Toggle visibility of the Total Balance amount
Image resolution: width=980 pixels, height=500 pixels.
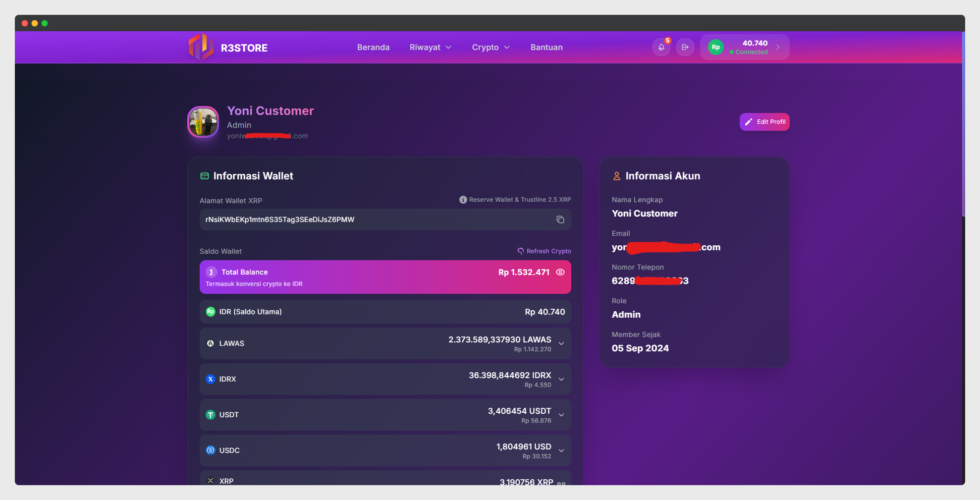(x=561, y=272)
